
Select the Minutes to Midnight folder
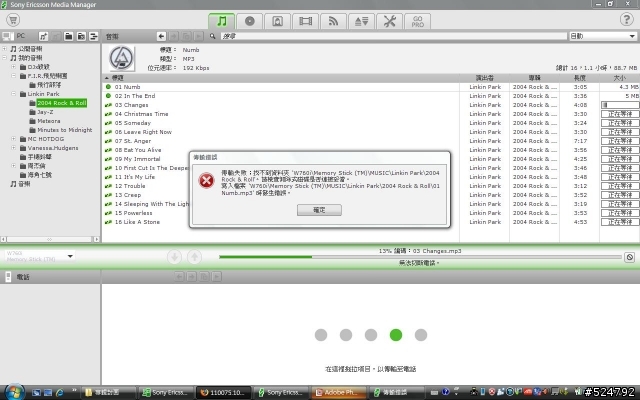click(64, 130)
